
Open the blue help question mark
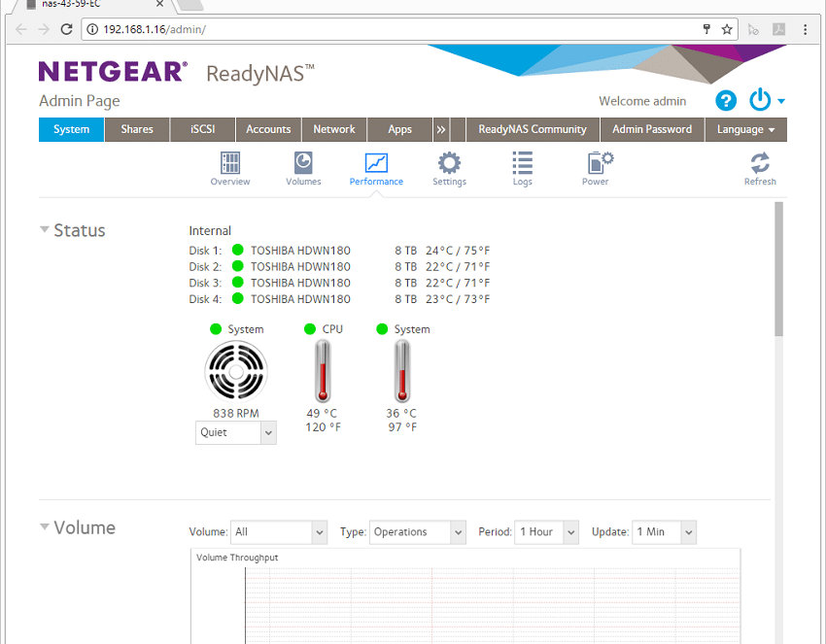click(726, 101)
